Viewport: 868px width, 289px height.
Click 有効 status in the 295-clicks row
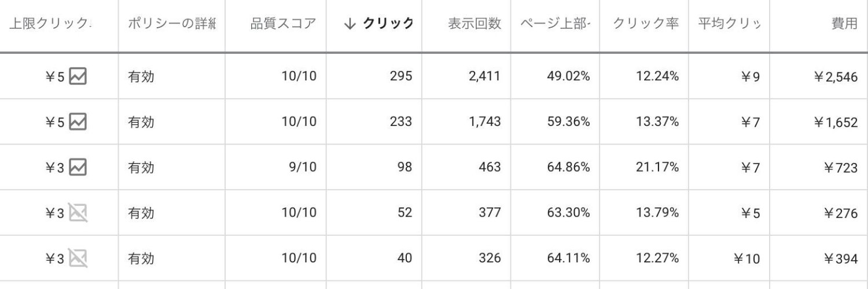click(141, 77)
